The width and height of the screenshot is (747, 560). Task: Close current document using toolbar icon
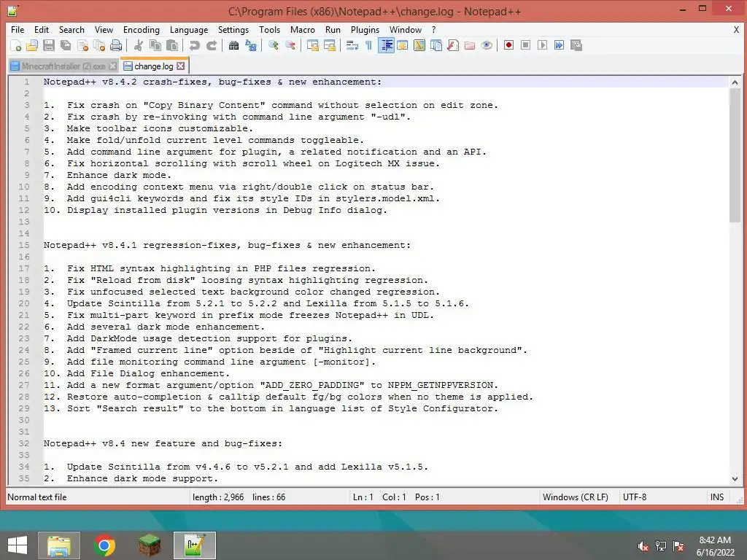coord(82,45)
